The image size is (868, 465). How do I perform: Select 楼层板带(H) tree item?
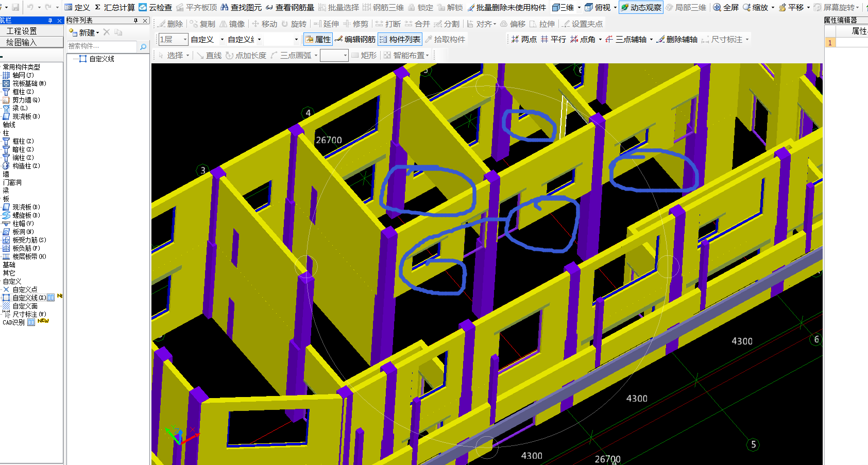[x=24, y=256]
